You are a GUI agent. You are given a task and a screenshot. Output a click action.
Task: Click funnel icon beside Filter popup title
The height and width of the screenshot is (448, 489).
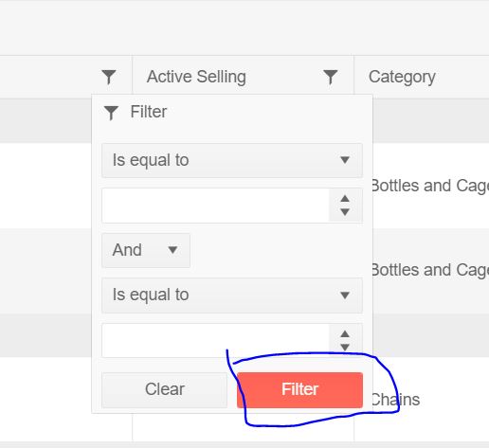pyautogui.click(x=111, y=113)
